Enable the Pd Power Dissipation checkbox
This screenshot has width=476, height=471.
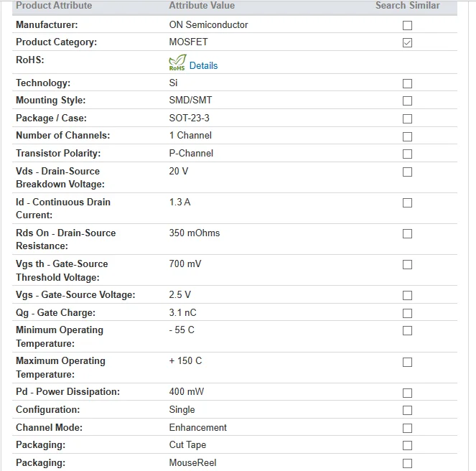click(407, 393)
